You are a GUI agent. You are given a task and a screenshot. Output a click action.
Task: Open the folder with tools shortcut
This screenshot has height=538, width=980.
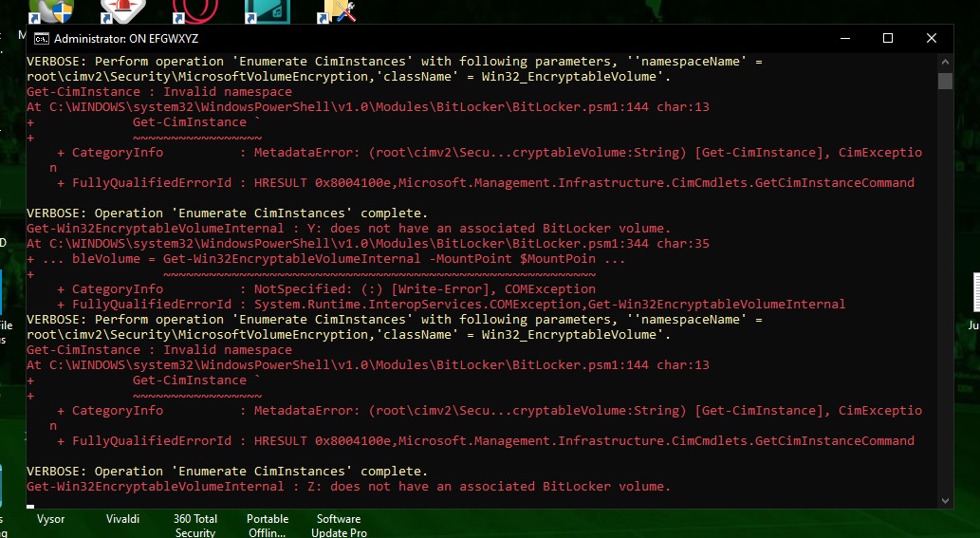point(338,10)
